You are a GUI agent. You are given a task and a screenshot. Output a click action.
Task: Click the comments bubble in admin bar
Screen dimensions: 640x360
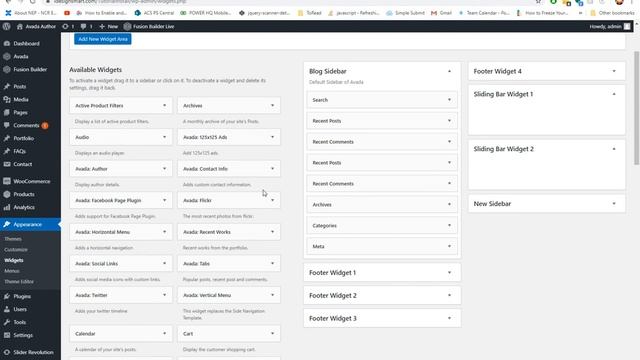83,27
